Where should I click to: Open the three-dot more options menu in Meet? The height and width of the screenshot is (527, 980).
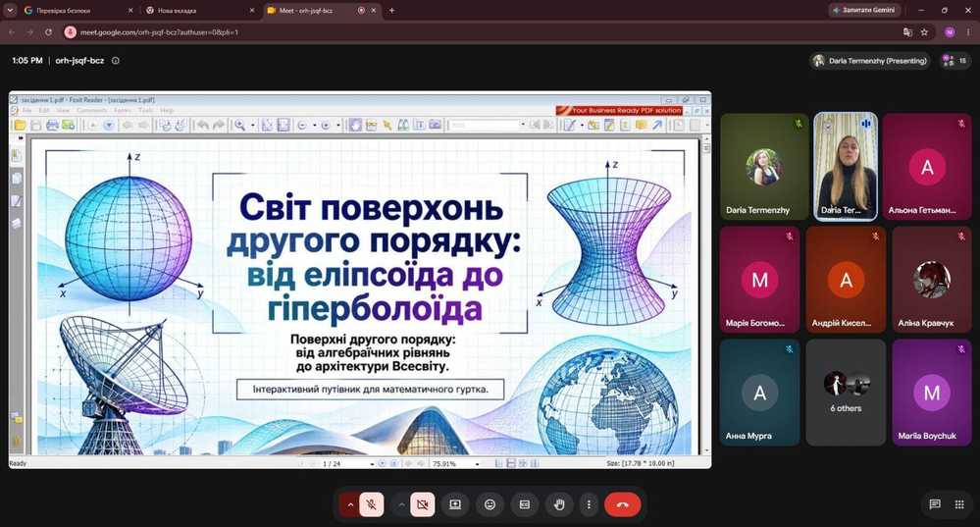(x=589, y=504)
